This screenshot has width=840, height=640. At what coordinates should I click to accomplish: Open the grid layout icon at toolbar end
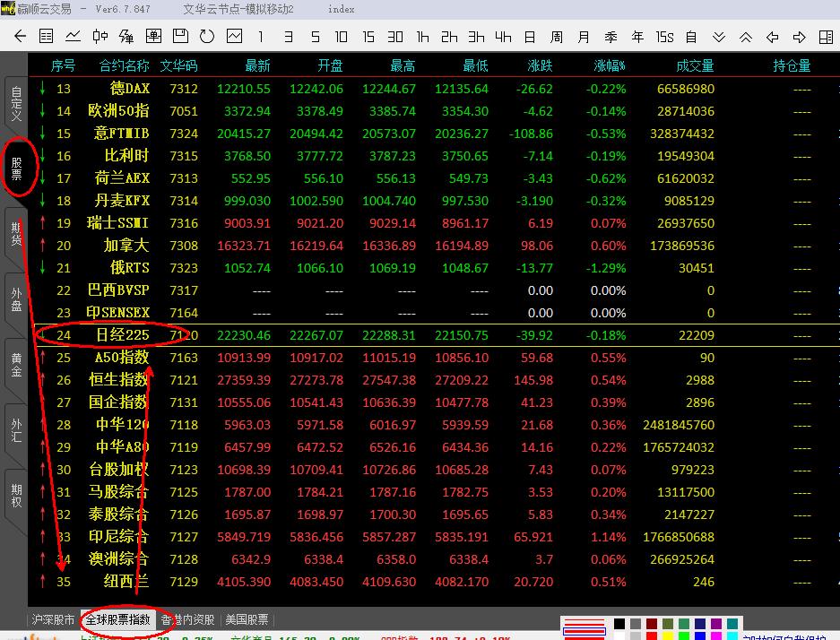(826, 37)
